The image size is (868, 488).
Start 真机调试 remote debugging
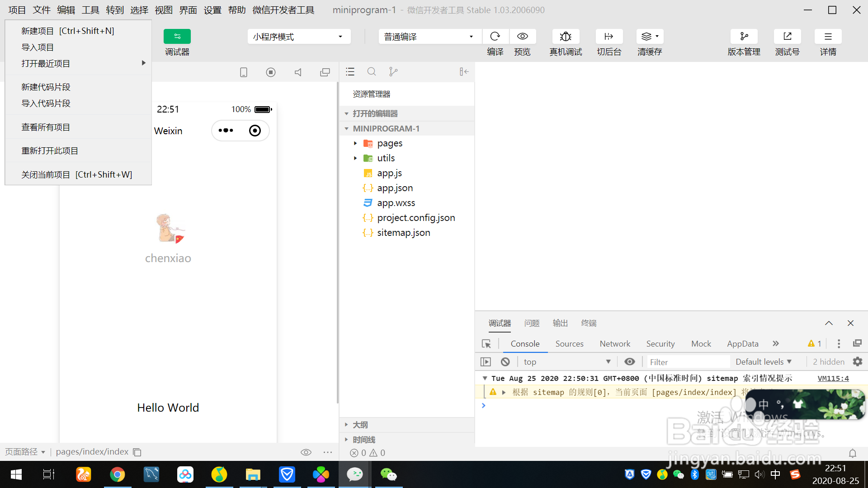565,36
